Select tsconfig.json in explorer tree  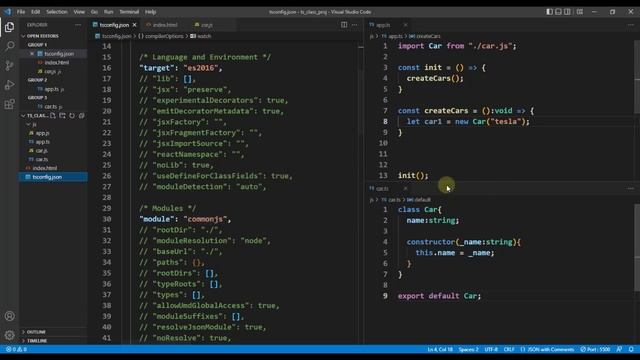click(x=53, y=177)
